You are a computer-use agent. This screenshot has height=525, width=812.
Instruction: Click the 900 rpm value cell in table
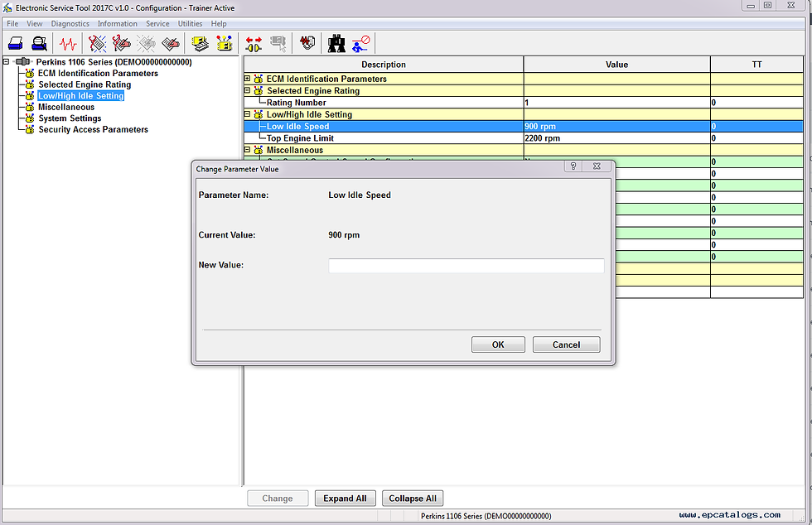(616, 127)
